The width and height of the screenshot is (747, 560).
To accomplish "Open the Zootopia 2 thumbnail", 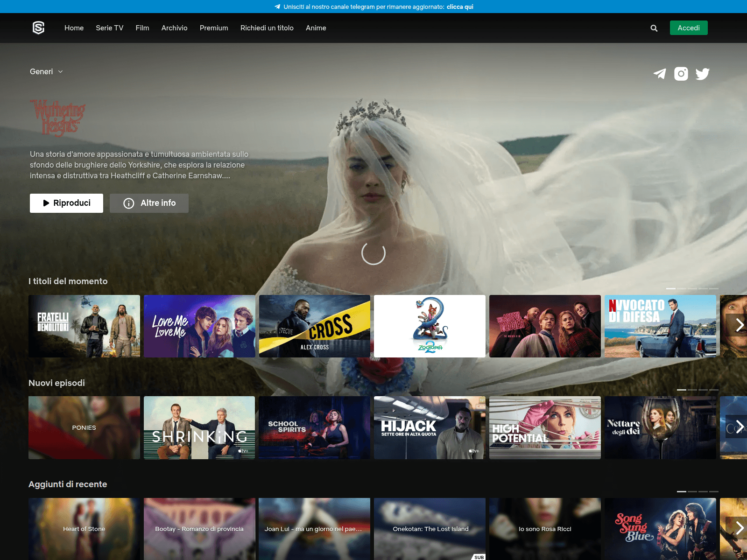I will 430,326.
